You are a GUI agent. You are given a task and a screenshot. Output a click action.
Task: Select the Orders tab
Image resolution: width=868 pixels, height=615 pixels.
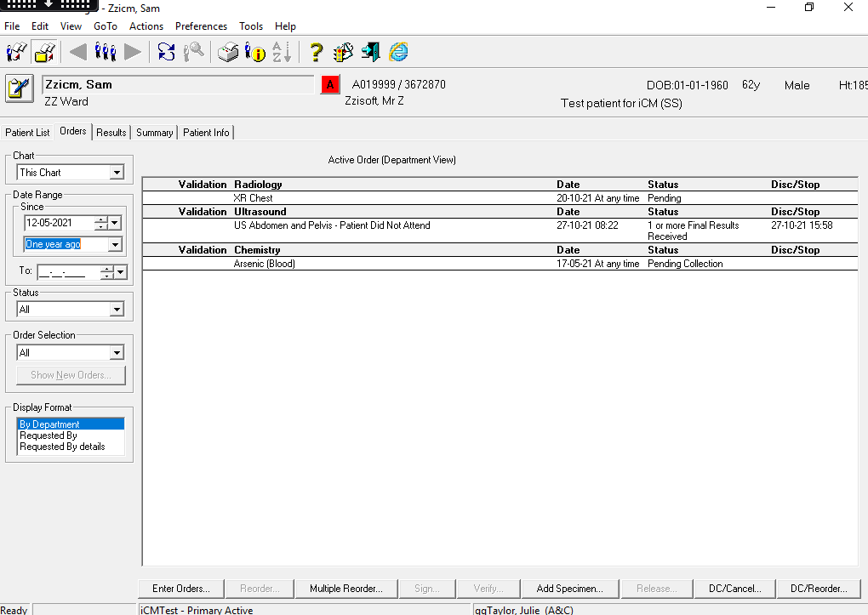point(73,131)
